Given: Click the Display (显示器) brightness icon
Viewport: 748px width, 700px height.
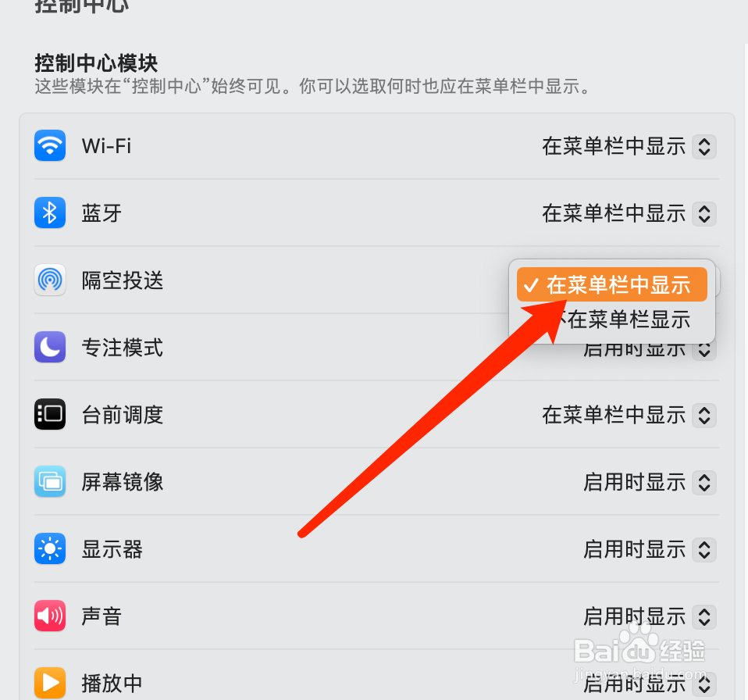Looking at the screenshot, I should (50, 548).
